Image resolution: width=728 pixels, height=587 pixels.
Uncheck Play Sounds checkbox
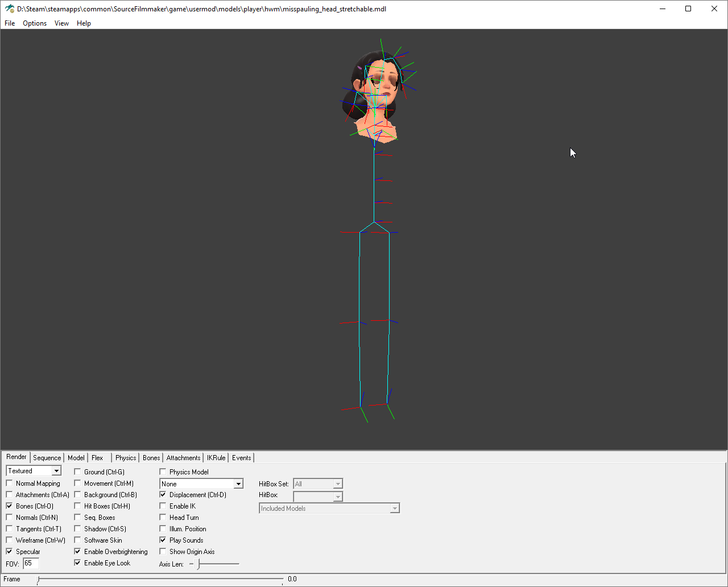pos(163,540)
